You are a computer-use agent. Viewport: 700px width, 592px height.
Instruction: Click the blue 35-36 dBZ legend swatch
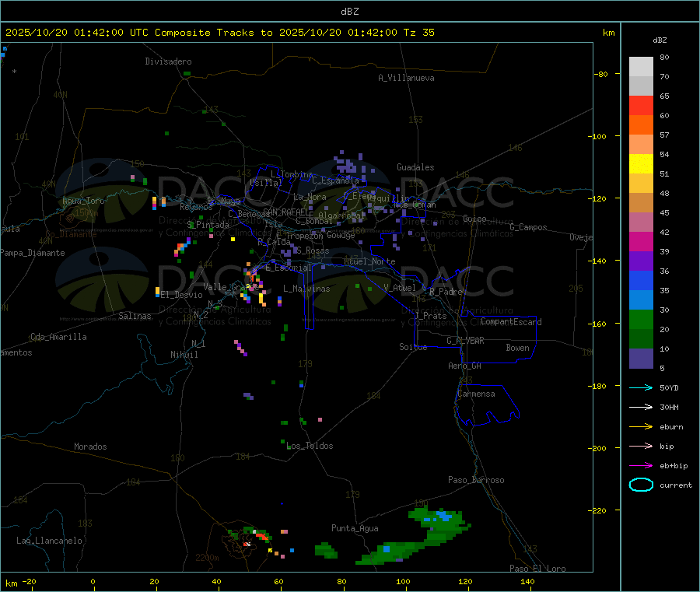point(641,280)
